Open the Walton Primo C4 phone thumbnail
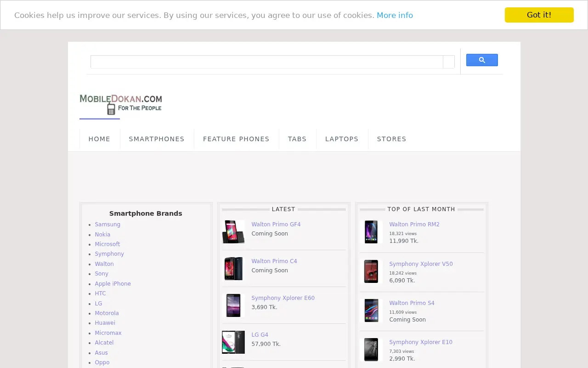The width and height of the screenshot is (588, 368). point(233,269)
